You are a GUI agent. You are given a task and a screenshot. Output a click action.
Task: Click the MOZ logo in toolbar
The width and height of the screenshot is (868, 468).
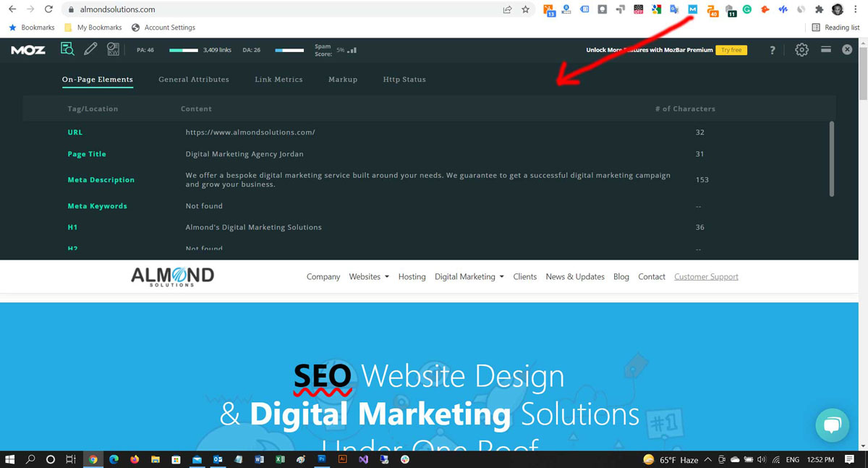[x=28, y=50]
